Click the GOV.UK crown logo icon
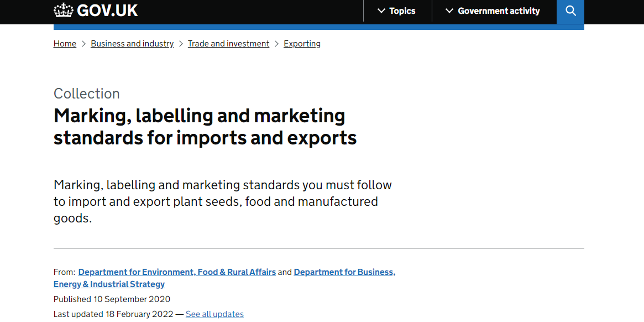The height and width of the screenshot is (322, 644). (x=64, y=11)
